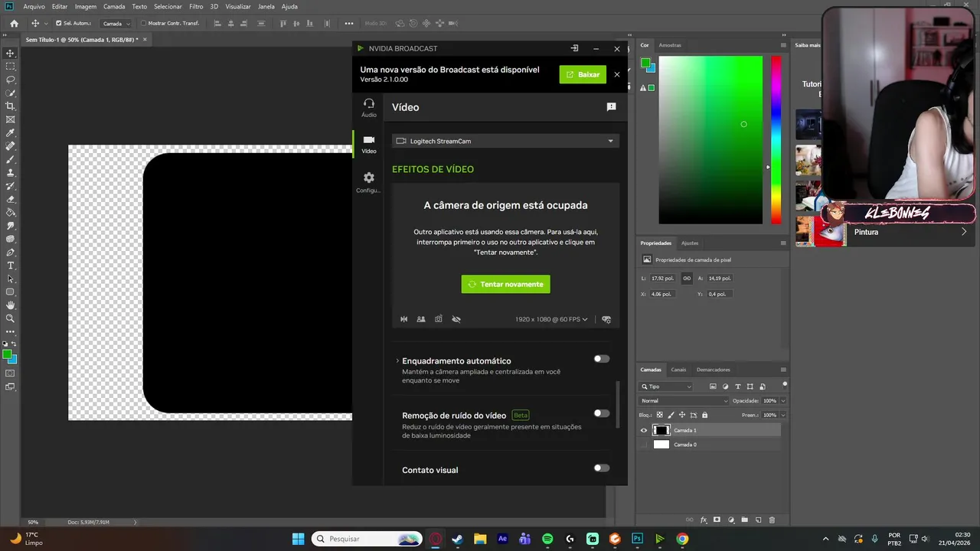Add layer style with fx icon
The image size is (980, 551).
click(x=704, y=520)
